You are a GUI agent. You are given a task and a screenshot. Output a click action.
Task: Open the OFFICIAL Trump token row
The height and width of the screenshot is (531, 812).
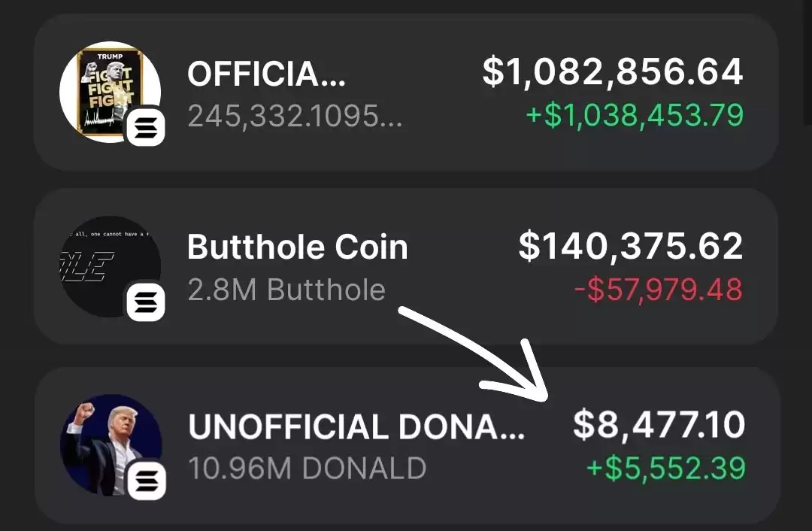click(406, 93)
